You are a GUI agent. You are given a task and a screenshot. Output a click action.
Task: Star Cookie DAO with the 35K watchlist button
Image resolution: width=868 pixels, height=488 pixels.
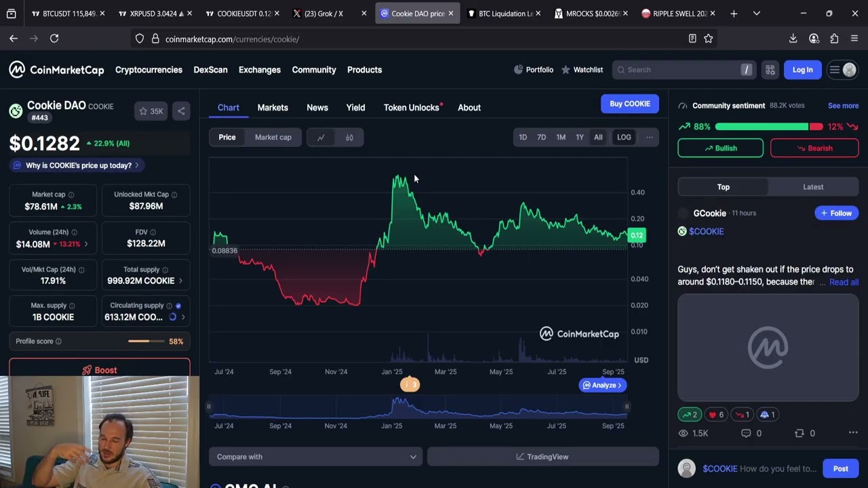pyautogui.click(x=151, y=111)
